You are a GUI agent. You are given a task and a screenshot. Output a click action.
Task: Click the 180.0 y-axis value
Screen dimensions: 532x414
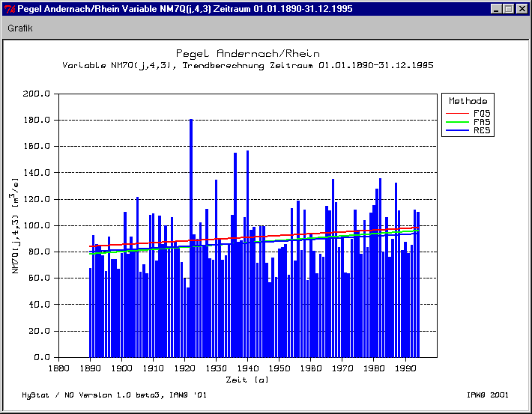(x=36, y=120)
